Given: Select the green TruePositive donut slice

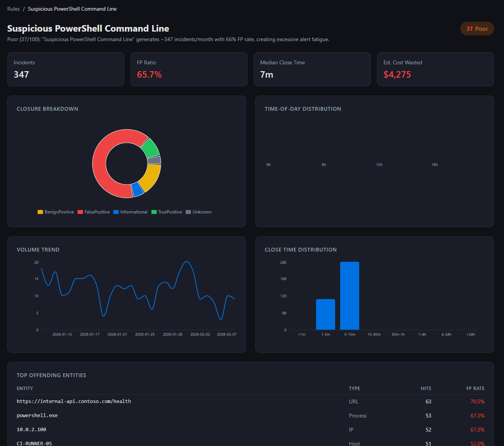Looking at the screenshot, I should (x=150, y=147).
